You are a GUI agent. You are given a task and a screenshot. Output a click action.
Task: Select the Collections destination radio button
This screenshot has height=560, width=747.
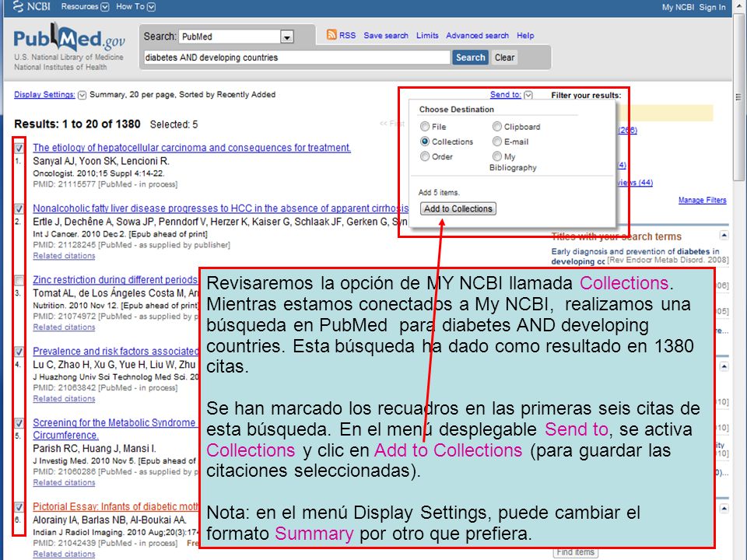pos(425,142)
